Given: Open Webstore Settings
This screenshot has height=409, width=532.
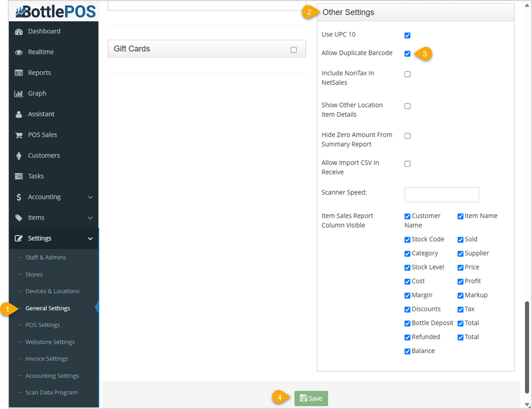Looking at the screenshot, I should (x=50, y=342).
